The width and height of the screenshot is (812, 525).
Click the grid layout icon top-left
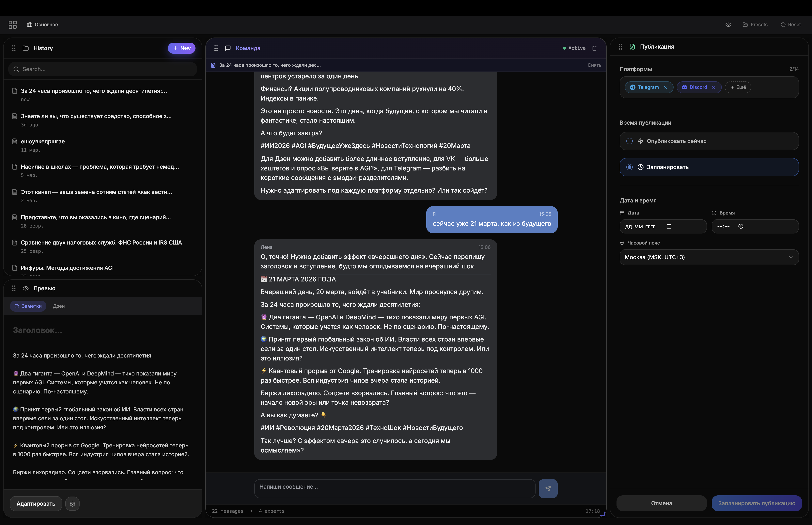13,24
